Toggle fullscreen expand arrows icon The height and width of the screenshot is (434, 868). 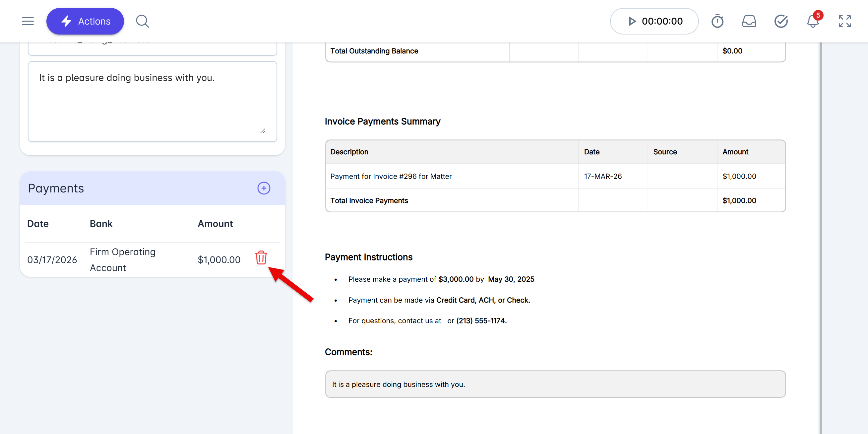(x=844, y=21)
